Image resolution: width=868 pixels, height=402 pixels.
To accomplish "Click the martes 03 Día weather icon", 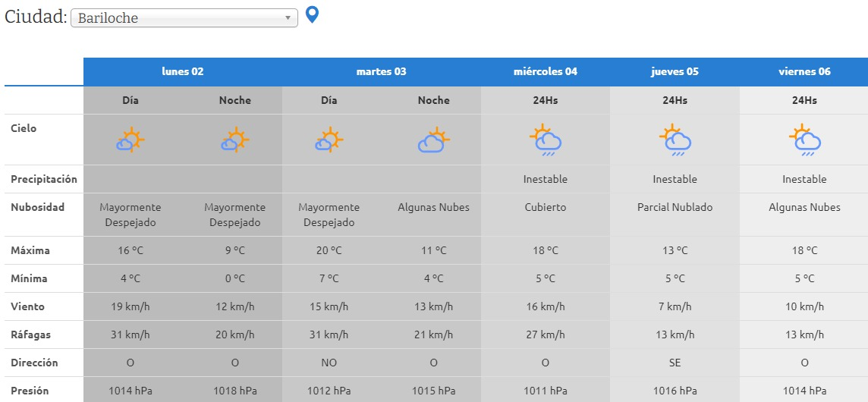I will pos(329,140).
